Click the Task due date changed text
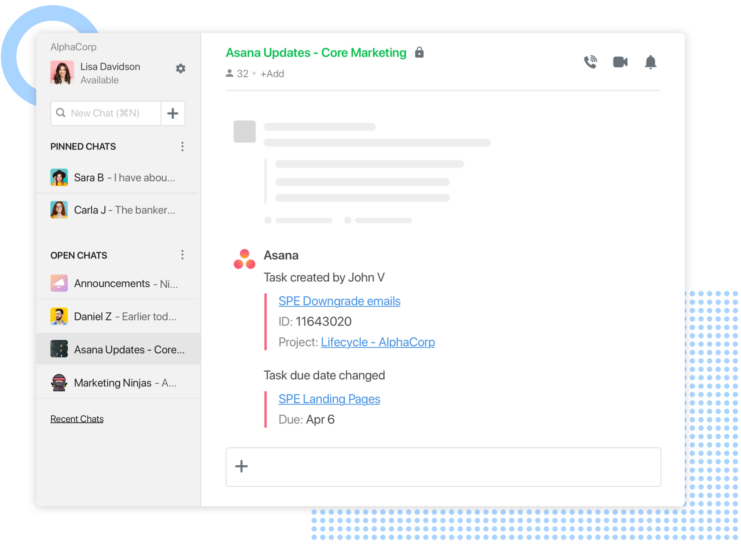Image resolution: width=741 pixels, height=560 pixels. [x=324, y=375]
